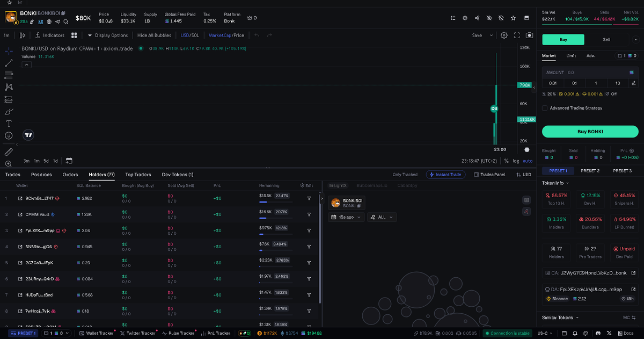This screenshot has width=644, height=339.
Task: Switch to the Trades tab
Action: pos(13,175)
